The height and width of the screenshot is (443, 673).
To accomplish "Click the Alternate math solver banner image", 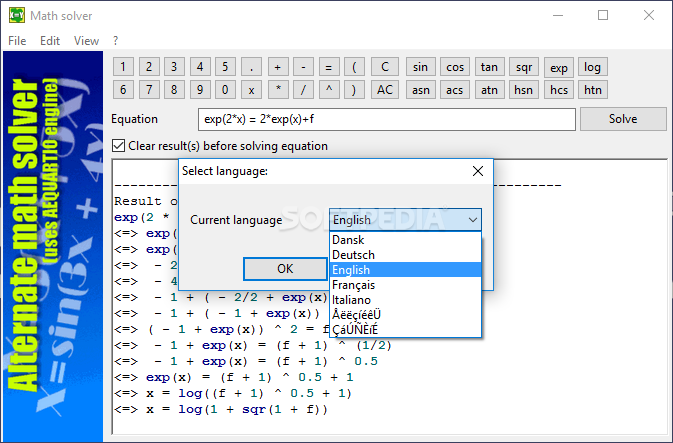I will pos(53,246).
